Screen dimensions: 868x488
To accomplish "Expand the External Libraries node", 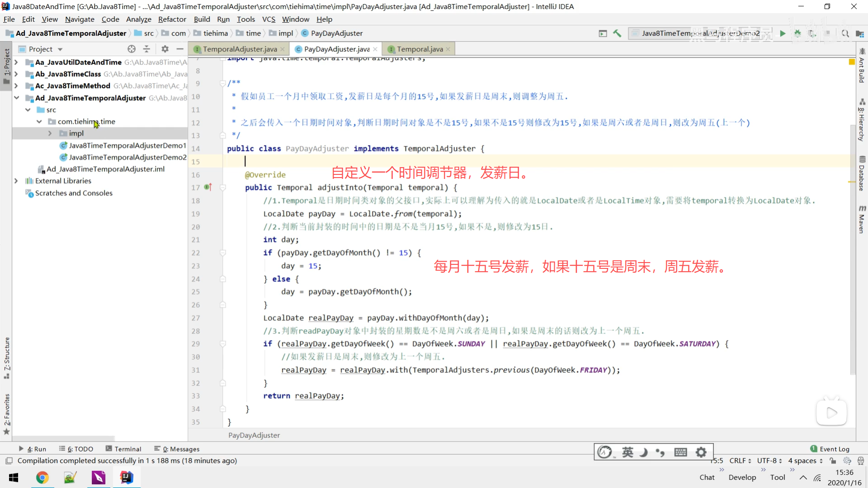I will tap(16, 181).
